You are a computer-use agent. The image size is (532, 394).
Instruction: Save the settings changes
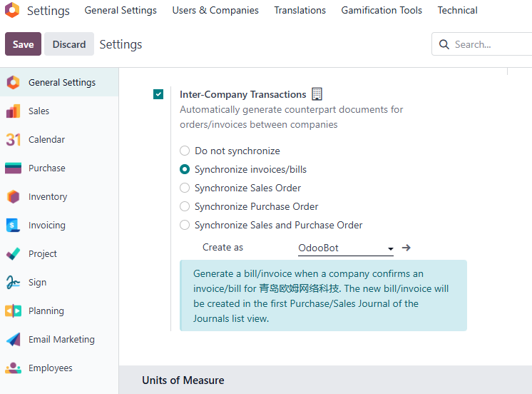pos(23,44)
